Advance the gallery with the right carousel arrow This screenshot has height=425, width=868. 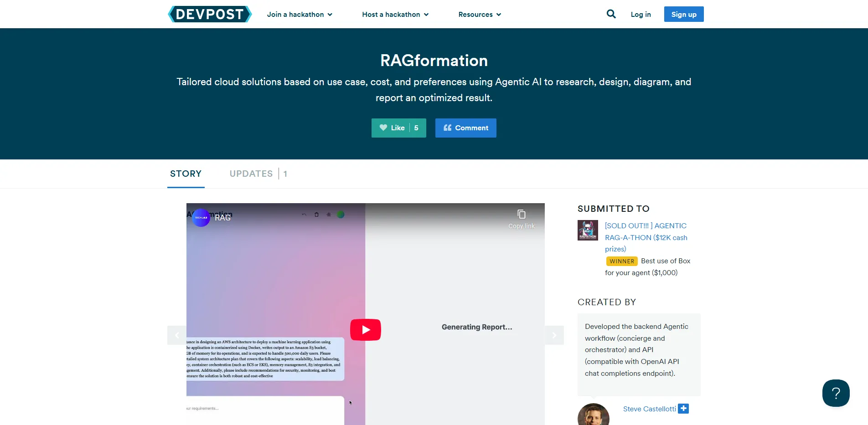pos(554,335)
